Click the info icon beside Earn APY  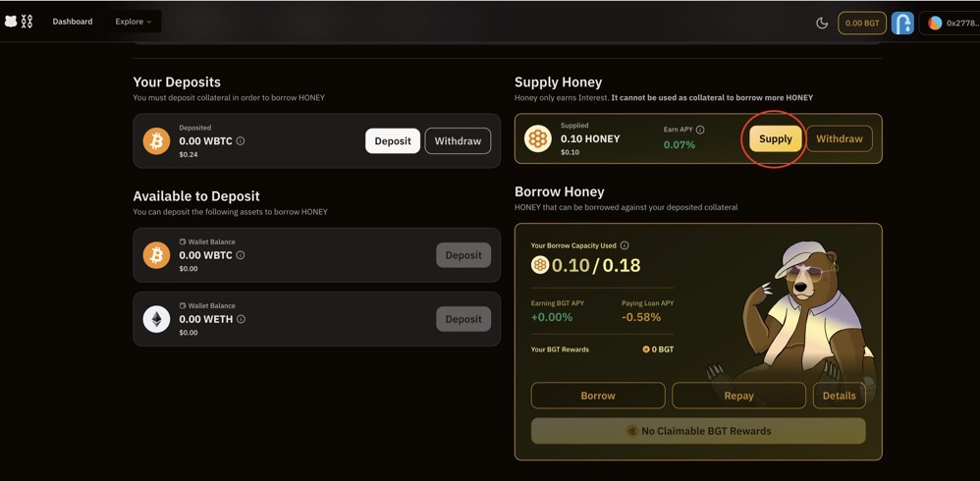700,130
